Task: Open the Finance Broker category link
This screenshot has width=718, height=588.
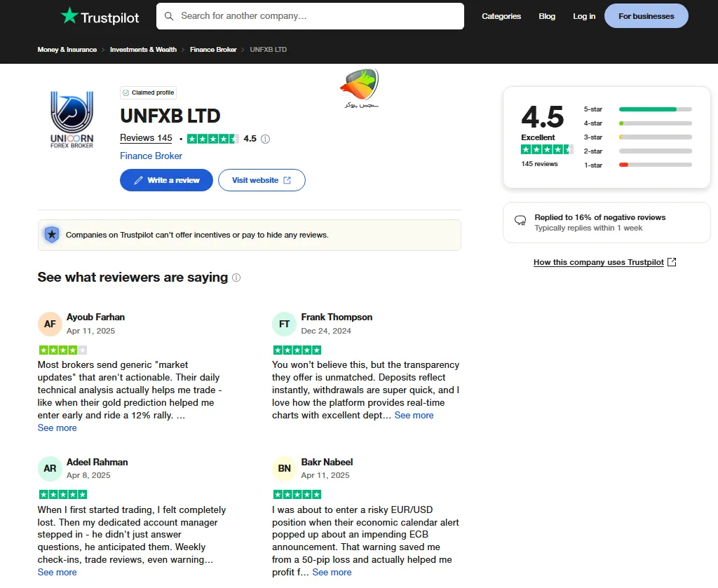Action: coord(151,156)
